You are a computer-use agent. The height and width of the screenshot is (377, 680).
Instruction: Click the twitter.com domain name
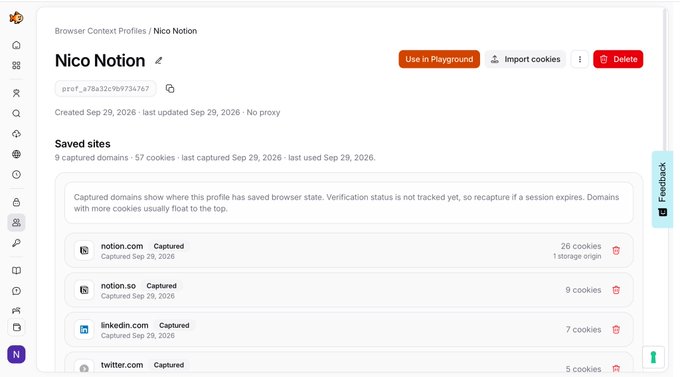[122, 365]
